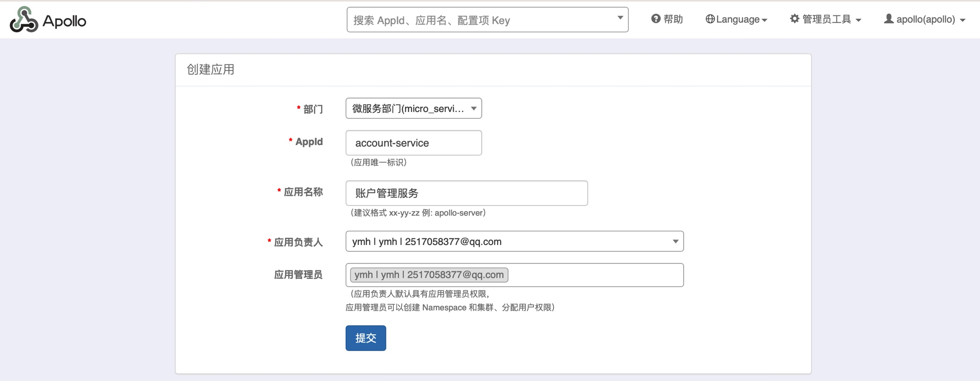The height and width of the screenshot is (381, 980).
Task: Click the 创建应用 panel heading
Action: pyautogui.click(x=211, y=69)
